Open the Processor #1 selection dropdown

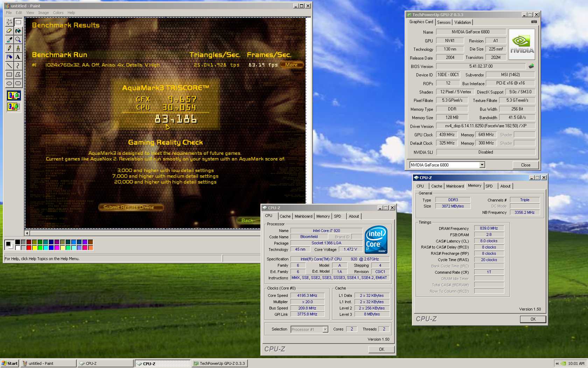click(325, 329)
